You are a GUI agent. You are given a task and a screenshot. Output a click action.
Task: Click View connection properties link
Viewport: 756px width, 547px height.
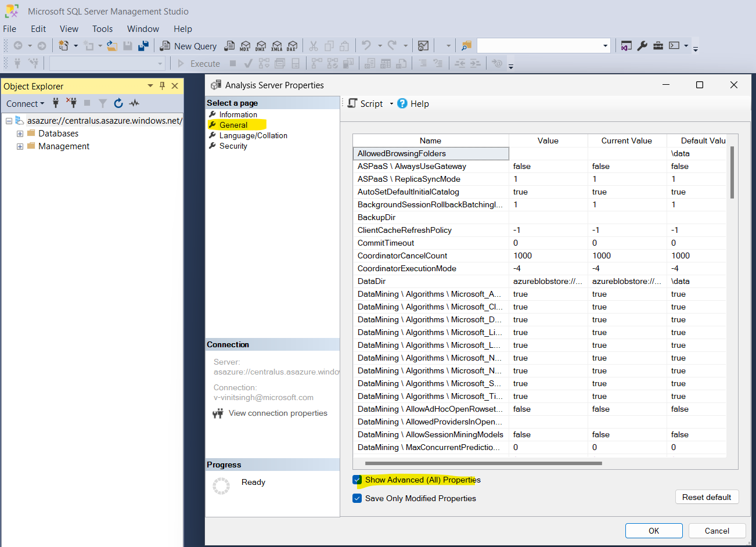point(278,413)
